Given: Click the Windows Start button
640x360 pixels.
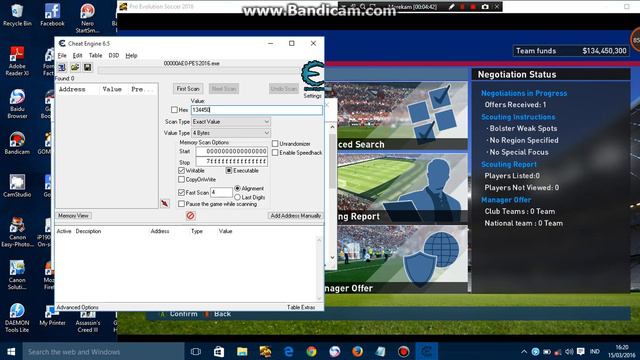Looking at the screenshot, I should [x=11, y=351].
